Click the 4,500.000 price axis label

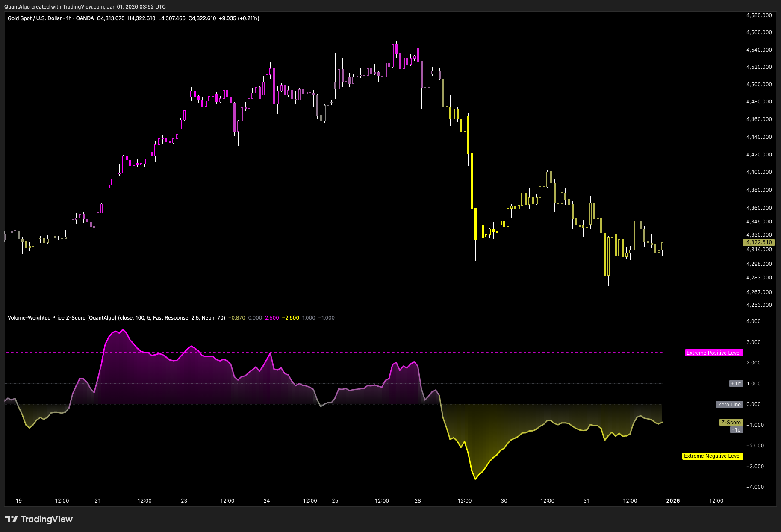[759, 85]
